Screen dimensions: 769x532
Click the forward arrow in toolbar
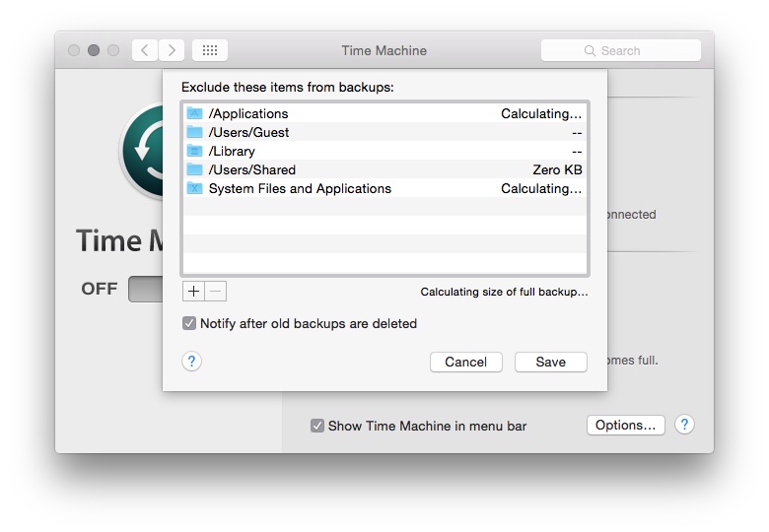pos(172,50)
